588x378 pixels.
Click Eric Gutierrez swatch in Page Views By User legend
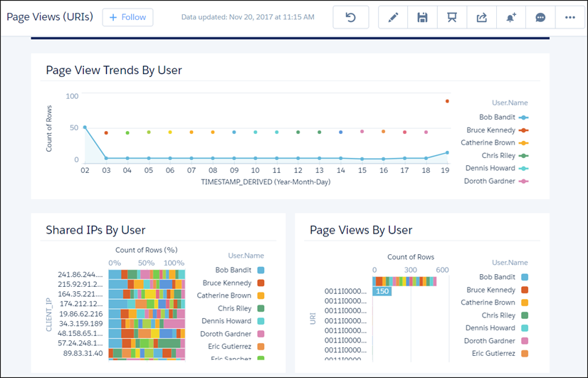[x=525, y=354]
